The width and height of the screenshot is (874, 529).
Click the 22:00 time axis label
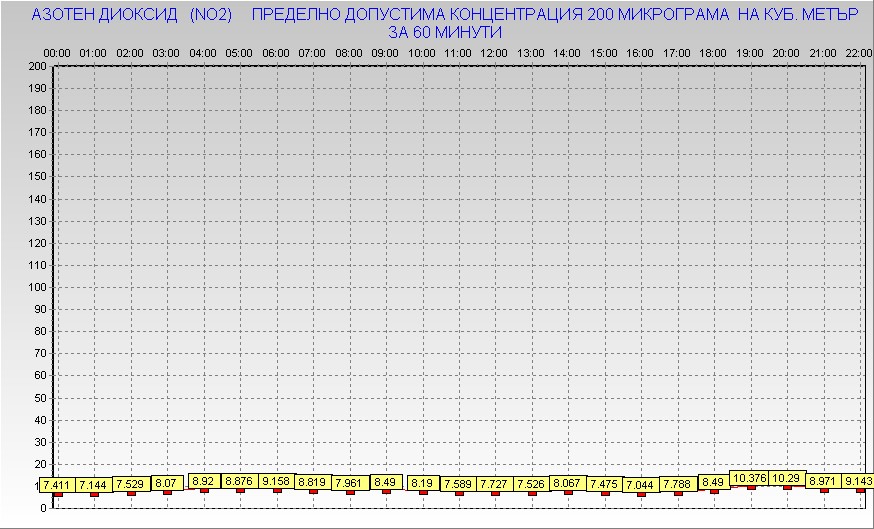858,52
